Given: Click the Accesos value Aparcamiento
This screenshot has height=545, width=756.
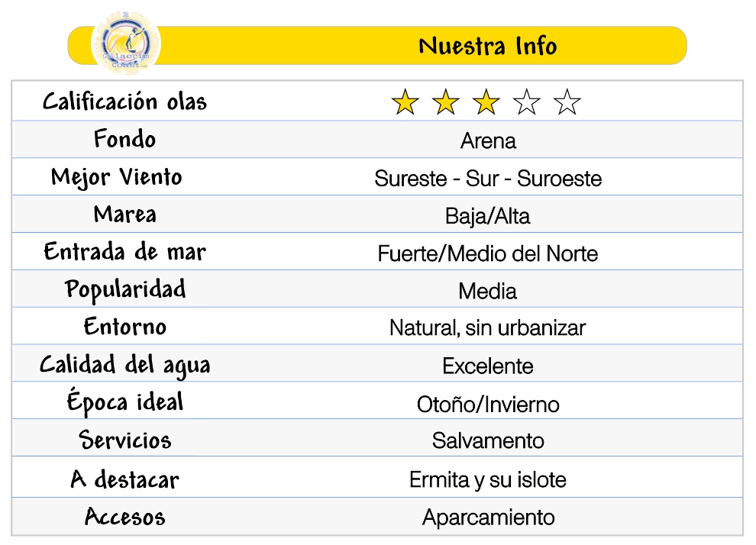Looking at the screenshot, I should pos(489,518).
